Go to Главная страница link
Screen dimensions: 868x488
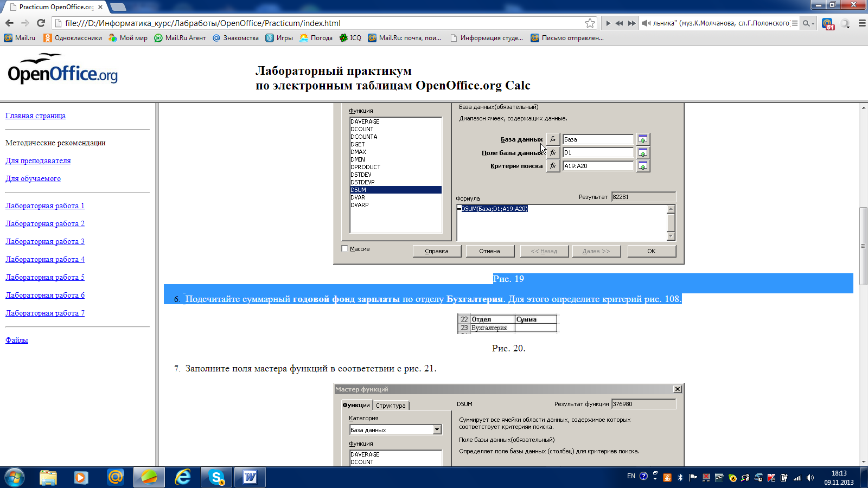point(35,115)
